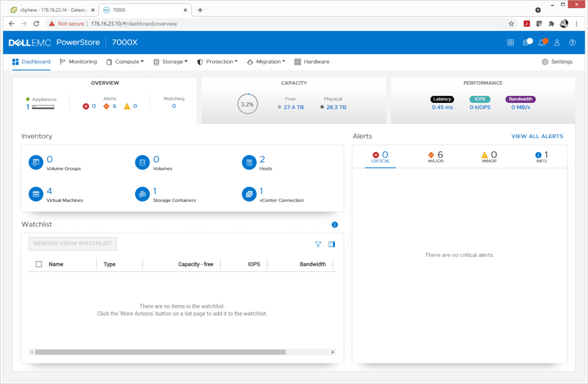
Task: Click the Bandwidth 0 MB/s value
Action: [x=521, y=107]
